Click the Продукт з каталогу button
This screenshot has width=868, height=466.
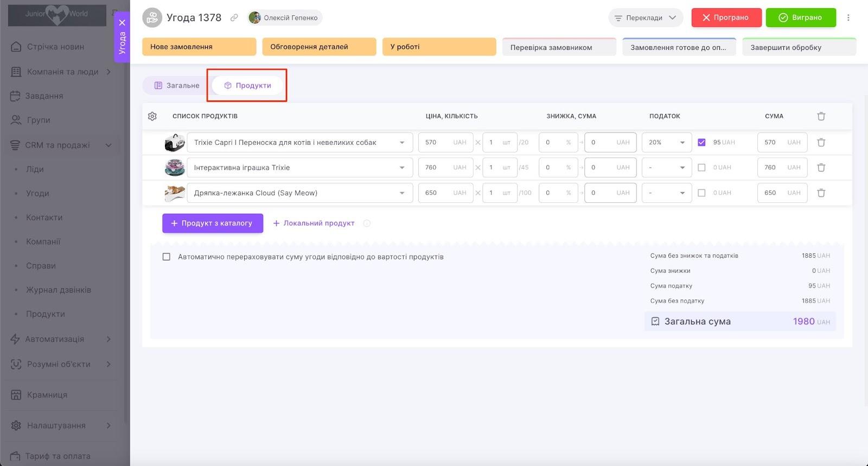pyautogui.click(x=212, y=224)
